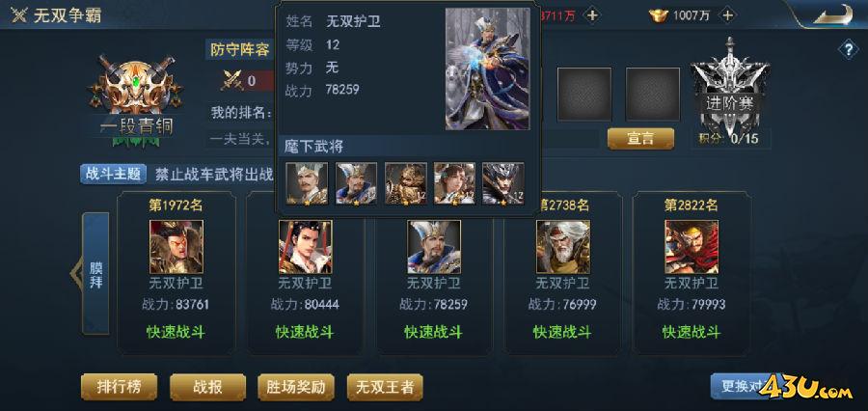
Task: Select the rank 2822 opponent portrait
Action: tap(692, 246)
